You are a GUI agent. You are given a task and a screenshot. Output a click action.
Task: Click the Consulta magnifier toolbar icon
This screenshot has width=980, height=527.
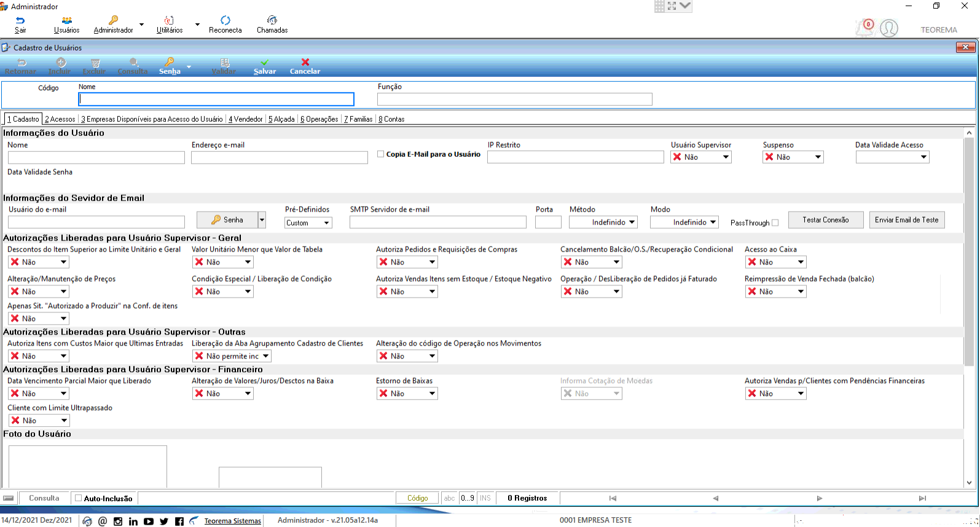click(134, 62)
